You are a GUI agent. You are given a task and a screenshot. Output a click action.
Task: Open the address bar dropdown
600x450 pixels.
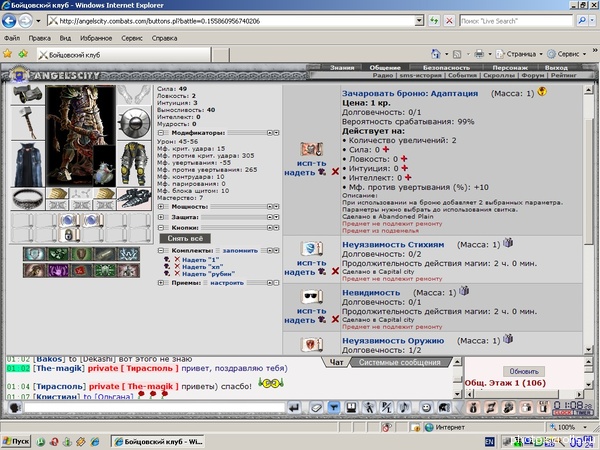(419, 21)
